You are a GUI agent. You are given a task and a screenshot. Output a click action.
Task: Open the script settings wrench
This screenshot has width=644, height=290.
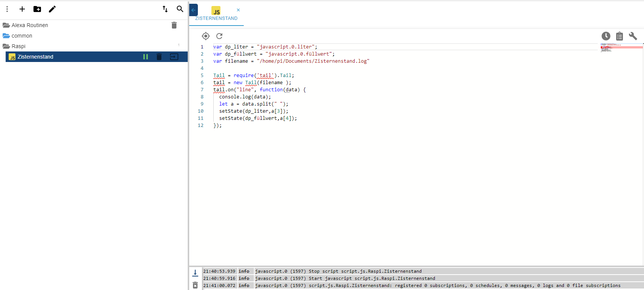click(633, 36)
